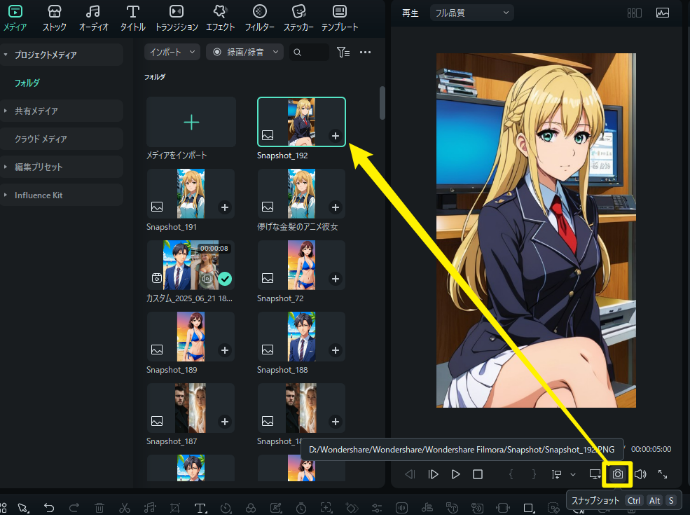Add Snapshot_188 to timeline with plus button
Image resolution: width=690 pixels, height=516 pixels.
pyautogui.click(x=335, y=350)
